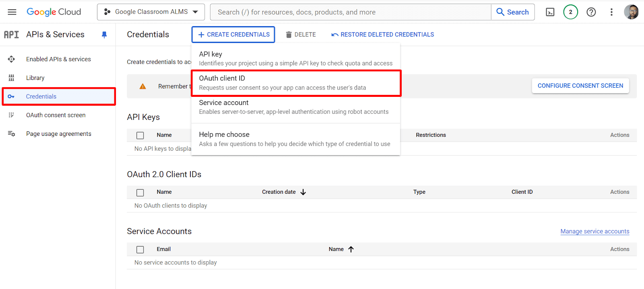
Task: Open notifications badge showing 2
Action: [x=570, y=12]
